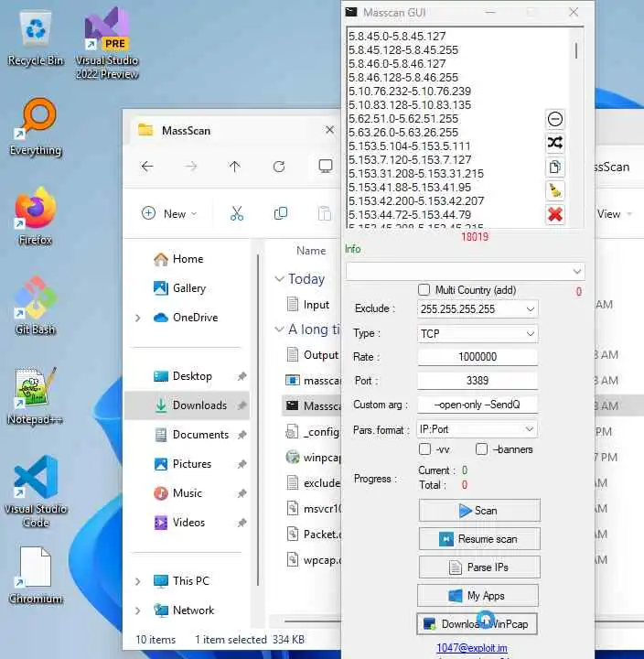
Task: Expand OneDrive in the navigation pane
Action: [138, 318]
